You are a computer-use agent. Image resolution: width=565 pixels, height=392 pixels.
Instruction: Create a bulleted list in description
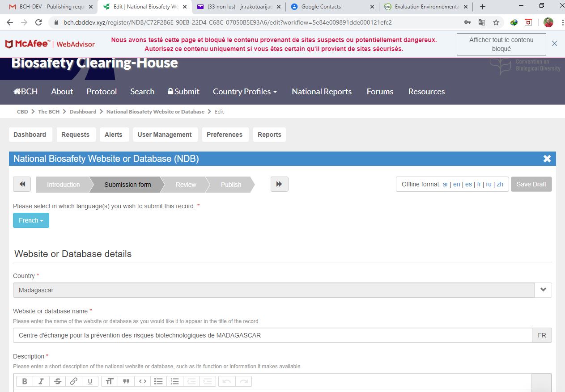[x=158, y=381]
